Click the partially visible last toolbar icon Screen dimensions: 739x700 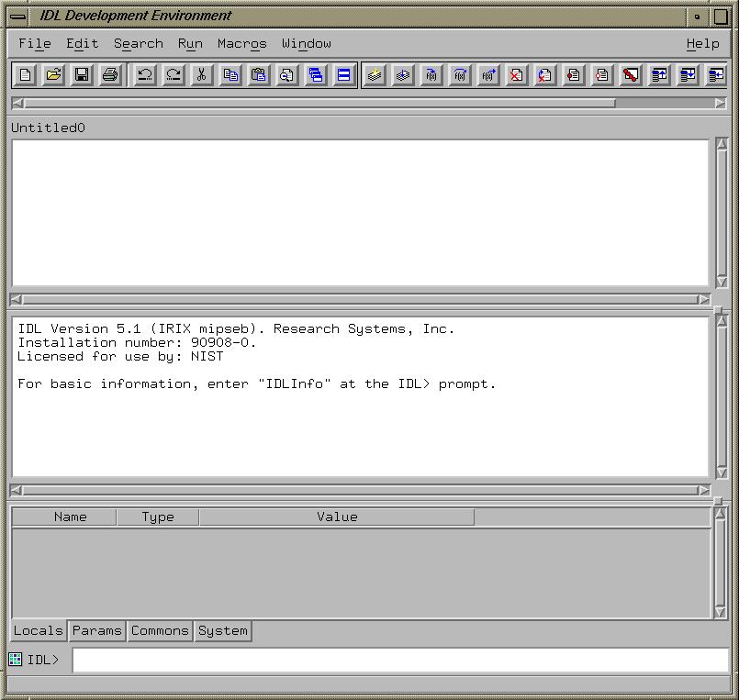pyautogui.click(x=716, y=75)
